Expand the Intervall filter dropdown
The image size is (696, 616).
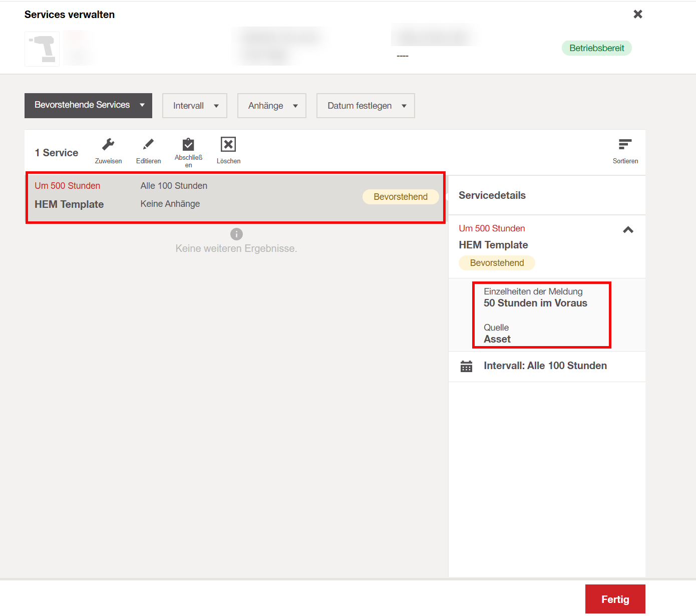194,106
